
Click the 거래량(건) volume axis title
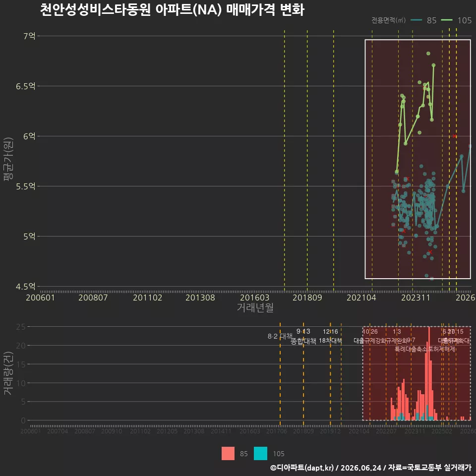[x=8, y=373]
